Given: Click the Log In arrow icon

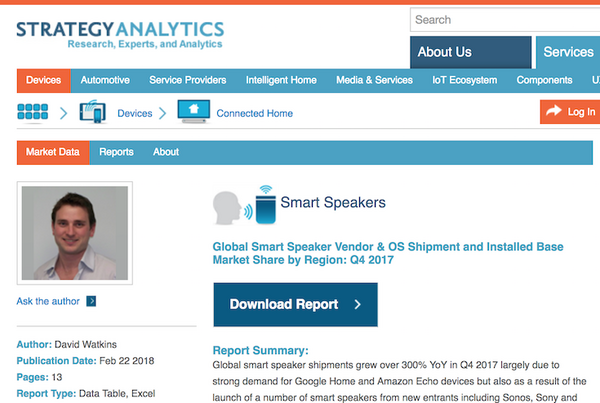Looking at the screenshot, I should pyautogui.click(x=553, y=112).
